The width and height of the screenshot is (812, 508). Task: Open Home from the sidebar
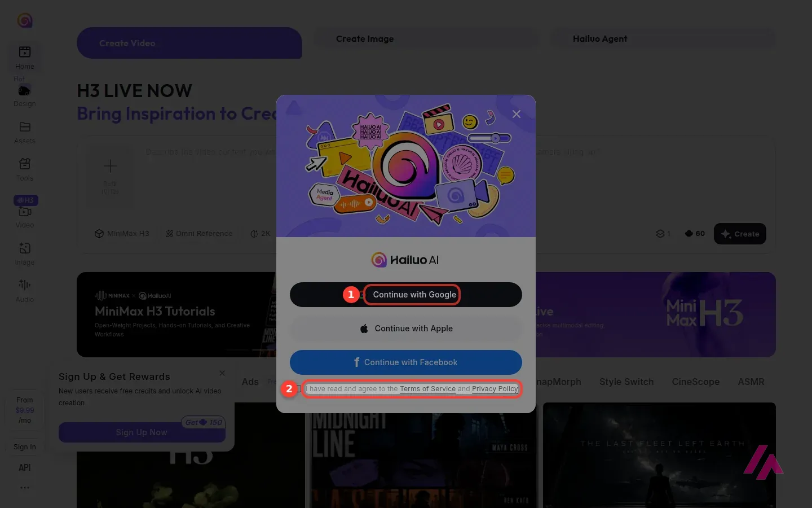(25, 58)
